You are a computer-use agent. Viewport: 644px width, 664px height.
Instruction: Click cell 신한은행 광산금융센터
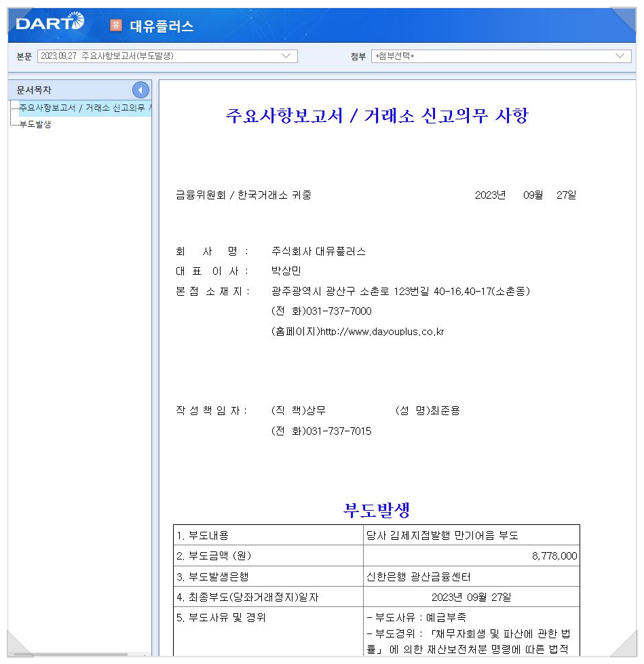pos(472,577)
